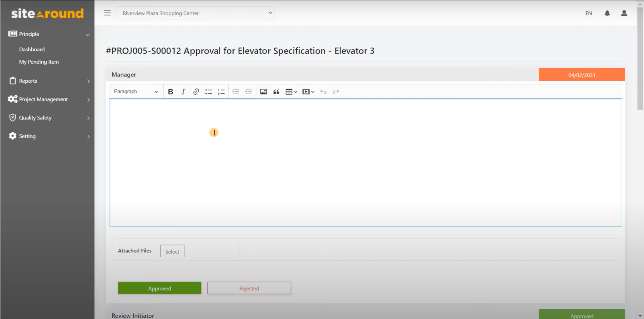
Task: Toggle bold formatting in the editor
Action: [x=170, y=92]
